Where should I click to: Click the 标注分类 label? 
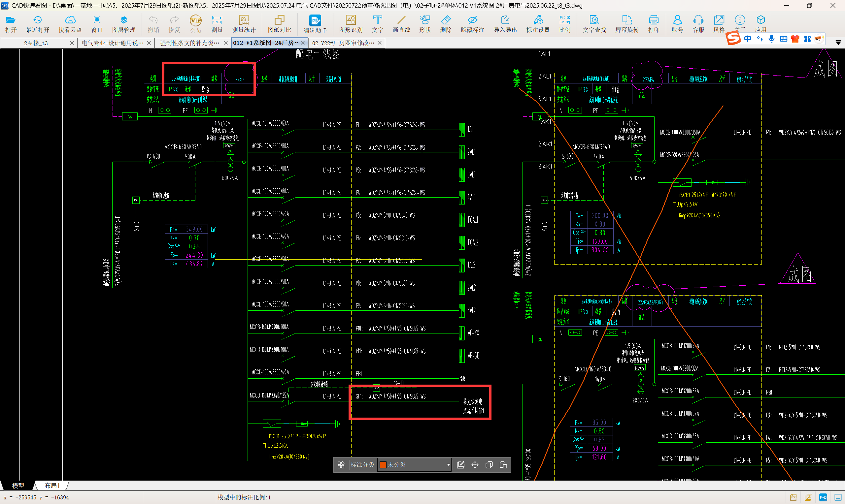click(x=362, y=465)
